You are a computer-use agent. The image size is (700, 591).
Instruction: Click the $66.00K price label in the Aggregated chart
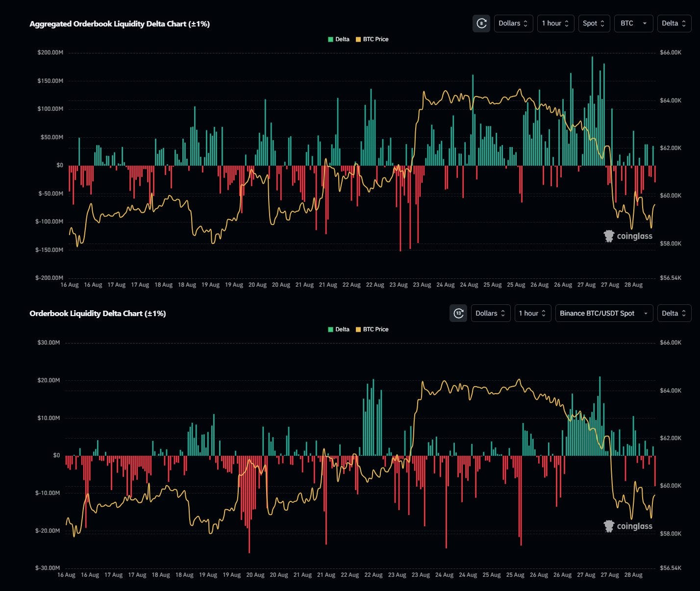coord(671,52)
